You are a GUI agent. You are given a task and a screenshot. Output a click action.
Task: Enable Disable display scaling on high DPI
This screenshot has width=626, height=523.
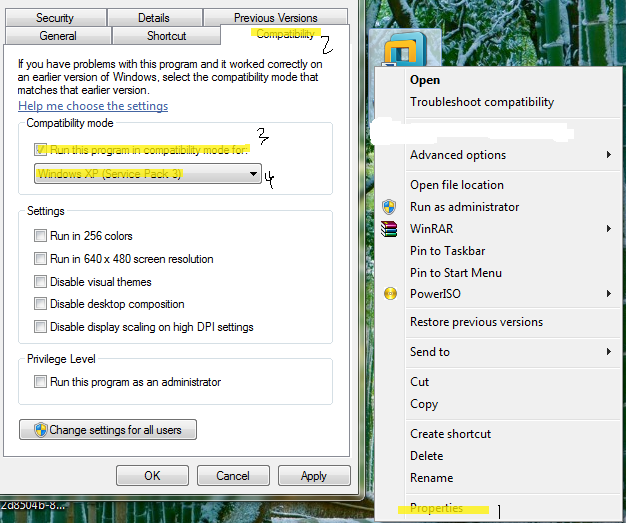[40, 327]
